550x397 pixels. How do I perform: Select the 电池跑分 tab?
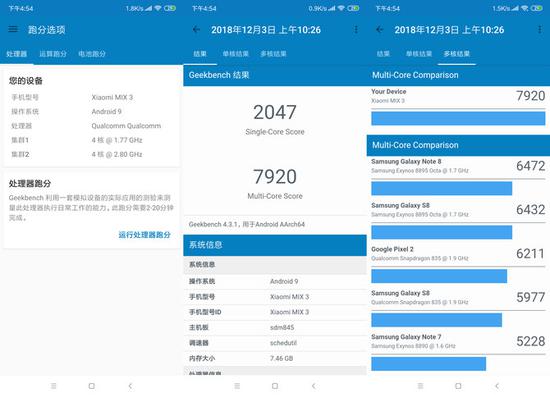92,54
